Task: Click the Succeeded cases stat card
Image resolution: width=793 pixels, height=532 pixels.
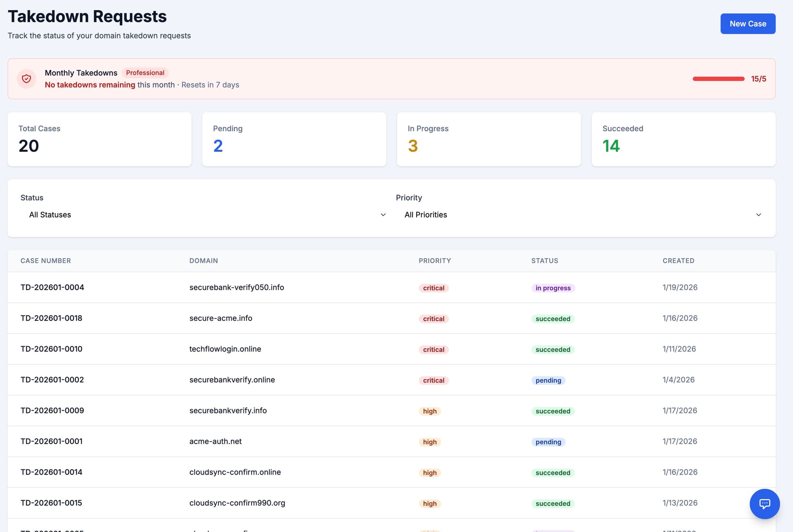Action: point(683,139)
